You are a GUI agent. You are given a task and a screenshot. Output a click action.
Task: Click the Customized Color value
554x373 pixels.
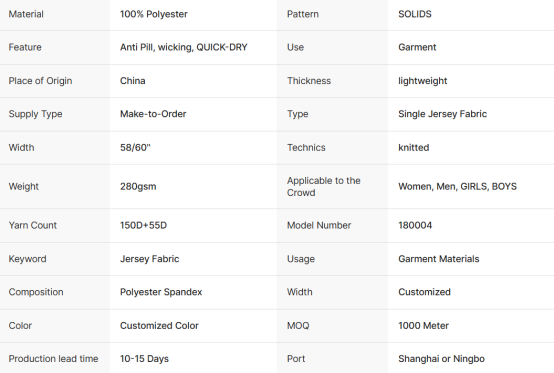pos(159,326)
